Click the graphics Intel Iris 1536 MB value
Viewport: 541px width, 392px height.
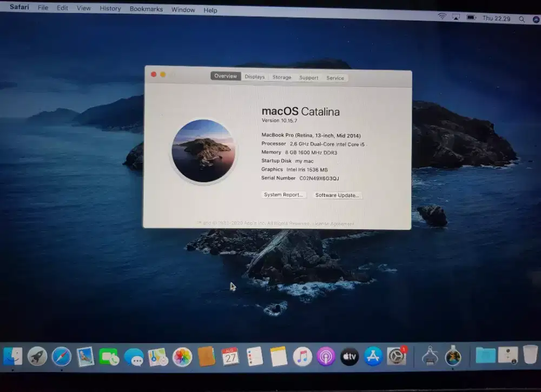pyautogui.click(x=307, y=170)
